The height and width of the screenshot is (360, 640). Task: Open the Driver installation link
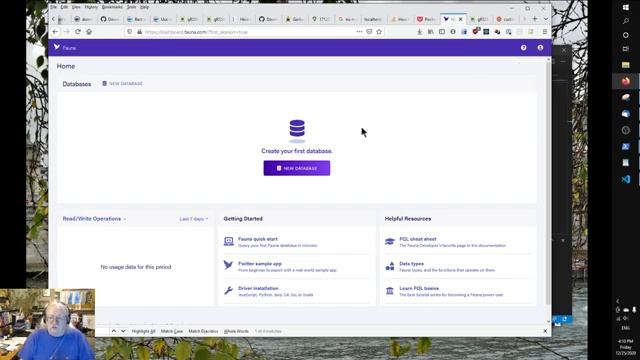(x=258, y=288)
